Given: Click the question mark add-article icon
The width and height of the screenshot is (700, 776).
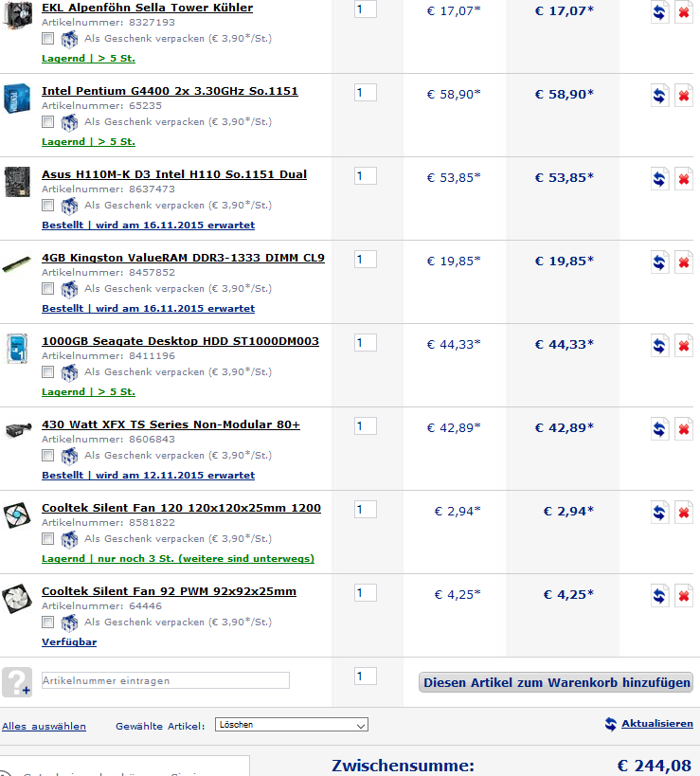Looking at the screenshot, I should point(17,682).
